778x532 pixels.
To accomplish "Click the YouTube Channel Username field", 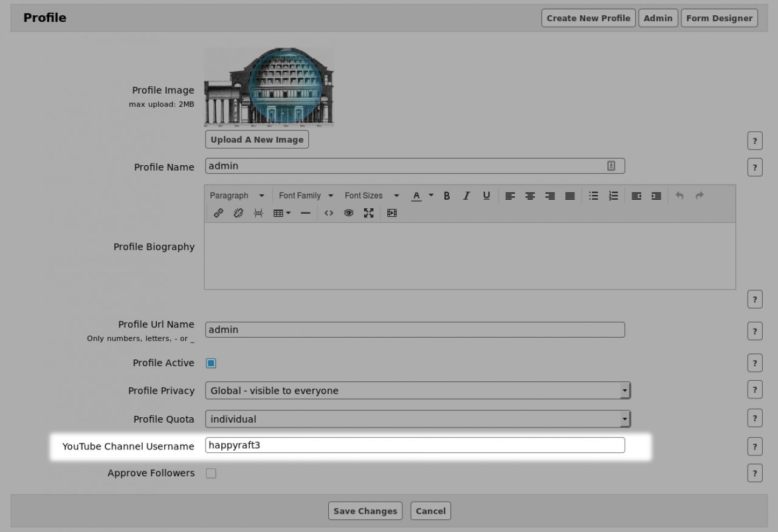I will 415,445.
